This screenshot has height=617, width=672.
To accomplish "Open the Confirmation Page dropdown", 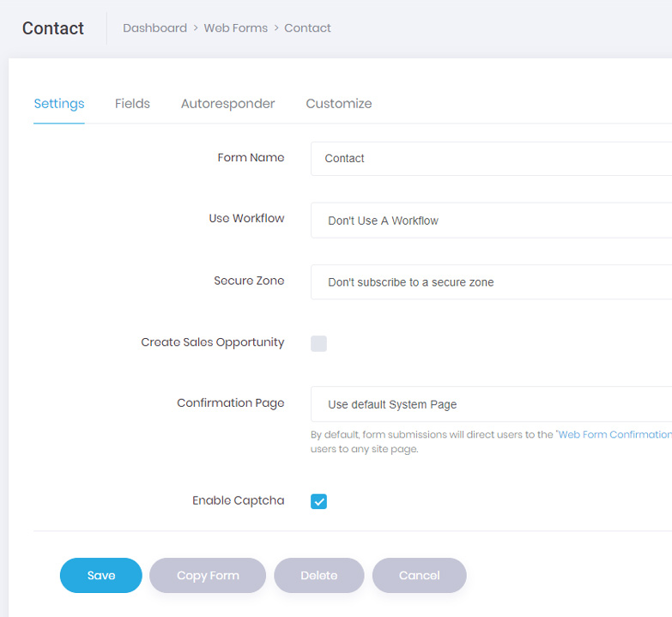I will point(491,404).
